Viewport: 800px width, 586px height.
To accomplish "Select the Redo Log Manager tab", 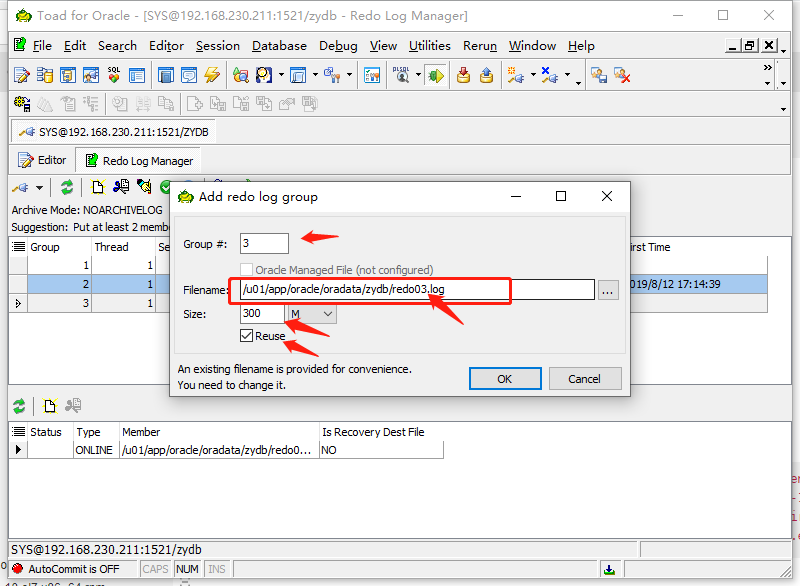I will coord(139,161).
